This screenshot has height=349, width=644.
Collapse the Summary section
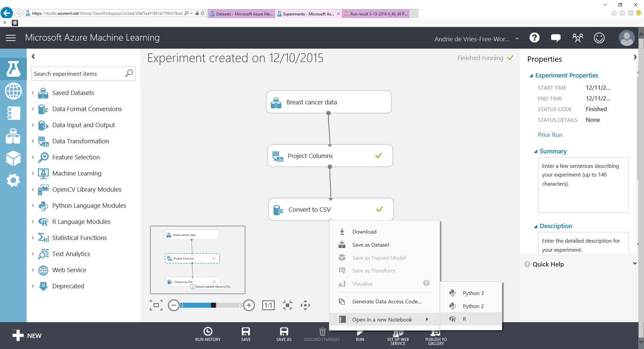point(536,152)
